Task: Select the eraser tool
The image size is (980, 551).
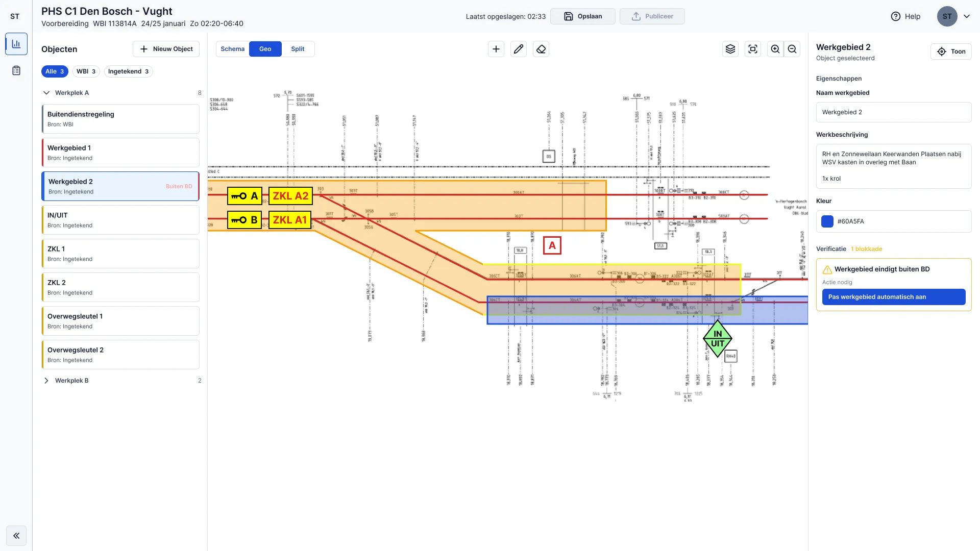Action: 541,49
